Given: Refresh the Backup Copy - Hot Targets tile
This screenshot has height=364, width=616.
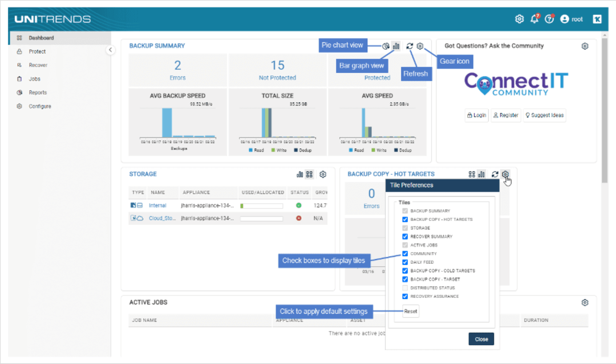Looking at the screenshot, I should [494, 174].
